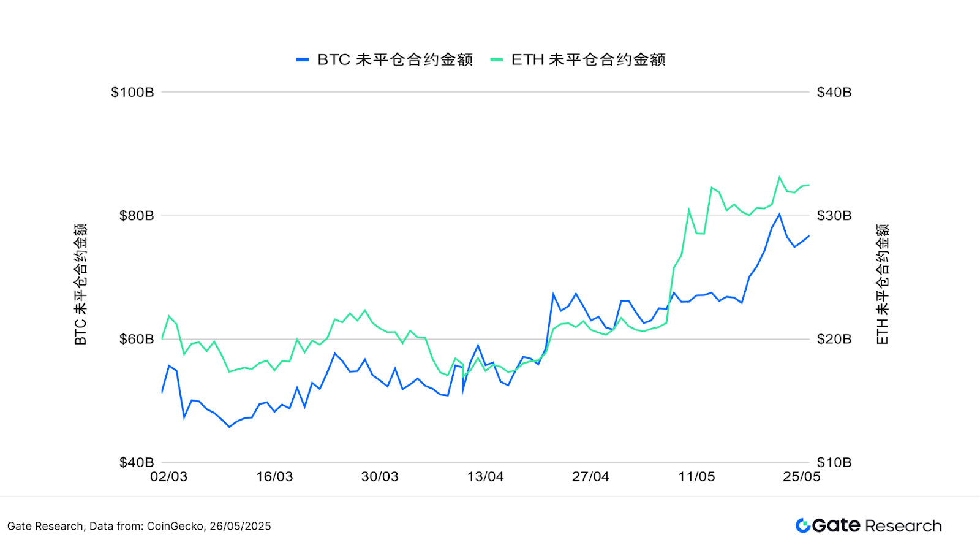
Task: Toggle the BTC 未平仓合约金额 legend label
Action: point(395,60)
